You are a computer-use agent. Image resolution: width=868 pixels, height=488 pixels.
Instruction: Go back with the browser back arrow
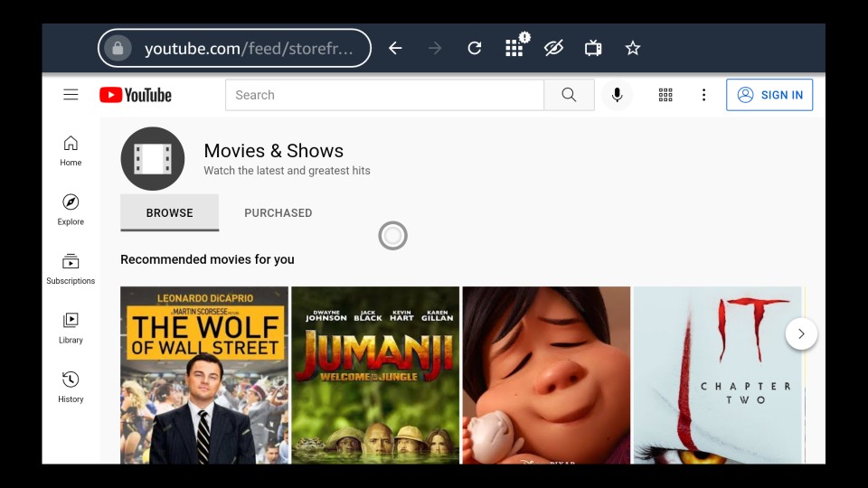395,48
